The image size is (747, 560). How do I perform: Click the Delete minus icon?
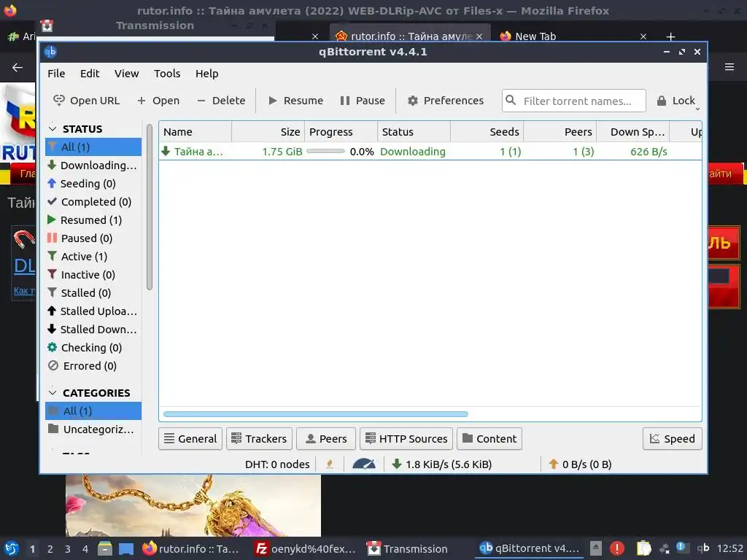201,101
